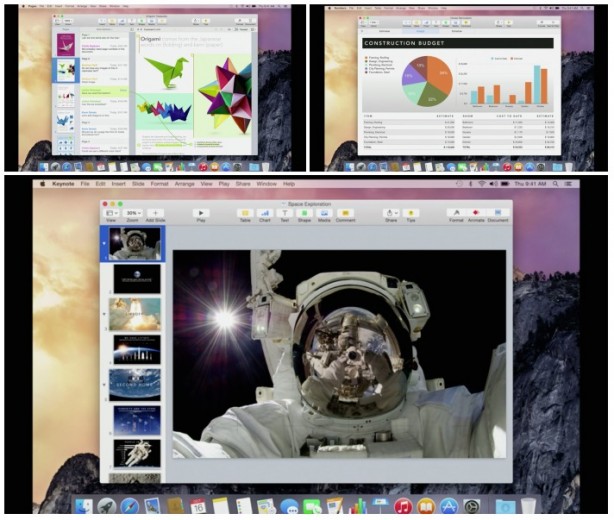Open the Keynote application menu
This screenshot has width=614, height=520.
tap(63, 184)
